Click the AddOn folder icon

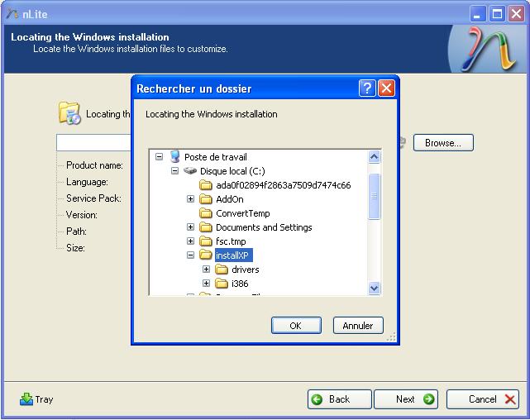(x=206, y=199)
